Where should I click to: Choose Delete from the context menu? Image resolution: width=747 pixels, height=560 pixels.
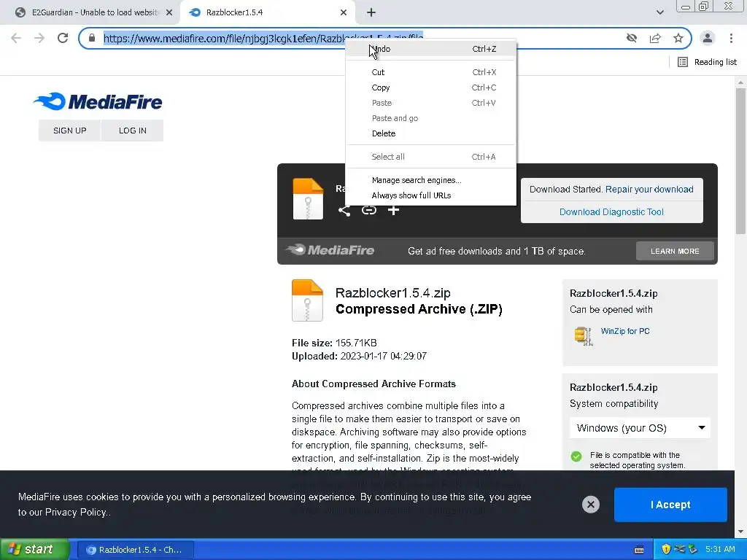pos(430,133)
